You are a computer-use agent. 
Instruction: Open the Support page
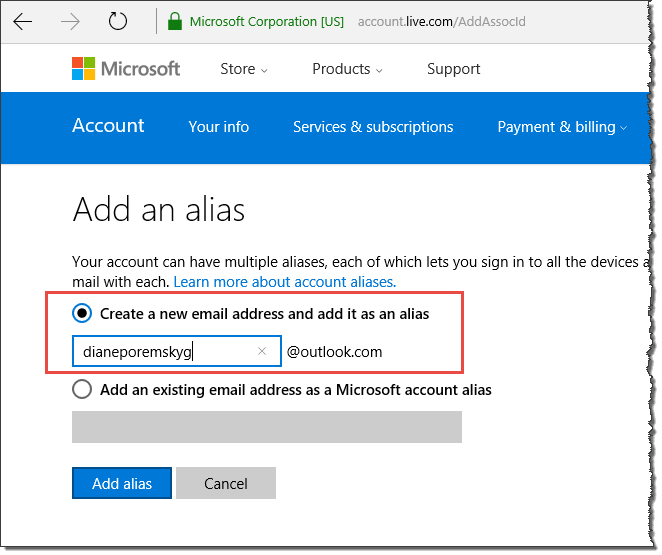(x=453, y=69)
